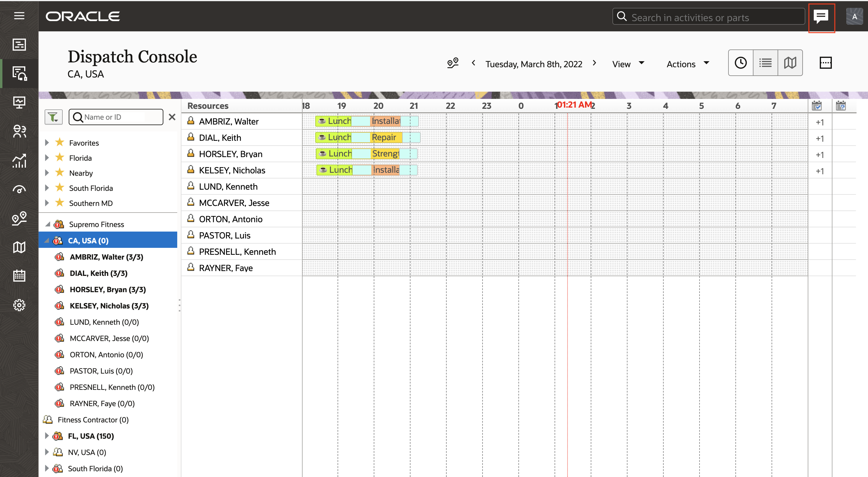The width and height of the screenshot is (868, 477).
Task: Open the hamburger navigation menu
Action: 19,16
